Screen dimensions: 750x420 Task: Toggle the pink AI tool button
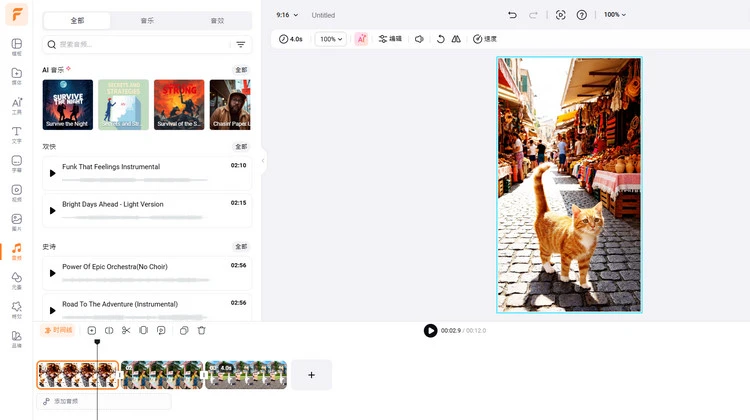(x=361, y=39)
